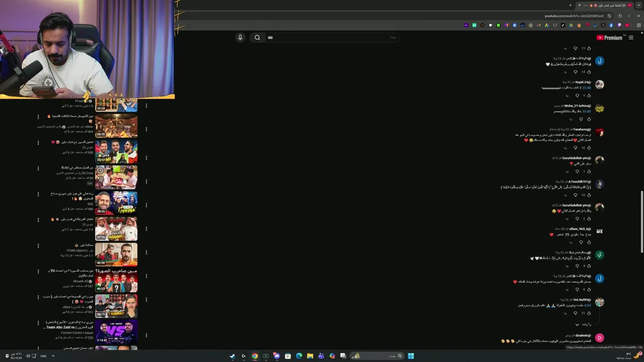Image resolution: width=644 pixels, height=362 pixels.
Task: Go to YouTube Premium home logo
Action: (609, 38)
